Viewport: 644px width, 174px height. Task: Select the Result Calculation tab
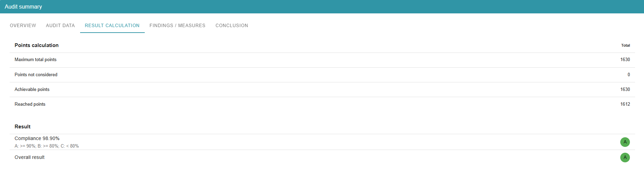[x=112, y=26]
